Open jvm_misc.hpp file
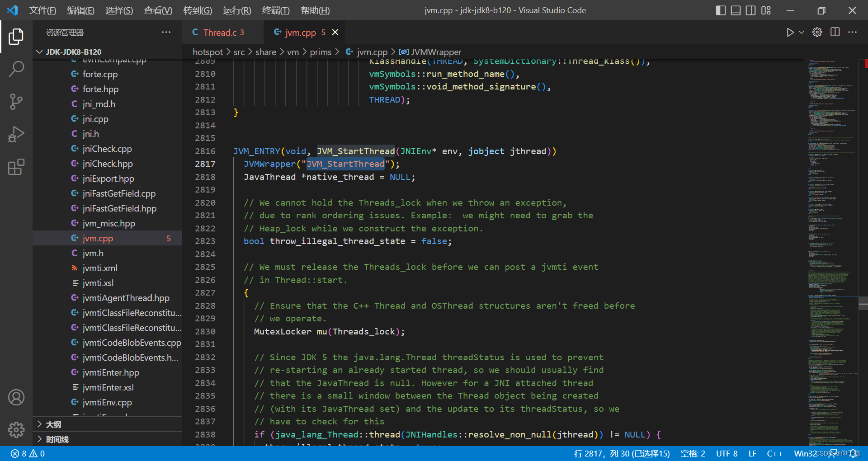The width and height of the screenshot is (868, 461). click(107, 223)
